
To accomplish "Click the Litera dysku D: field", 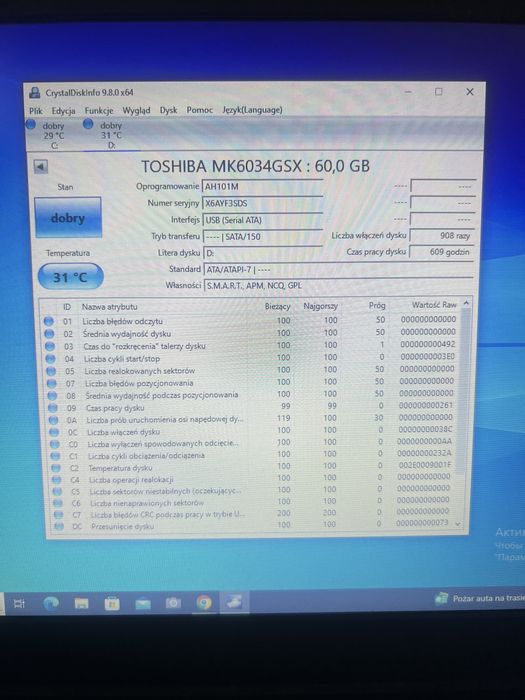I will click(x=262, y=253).
